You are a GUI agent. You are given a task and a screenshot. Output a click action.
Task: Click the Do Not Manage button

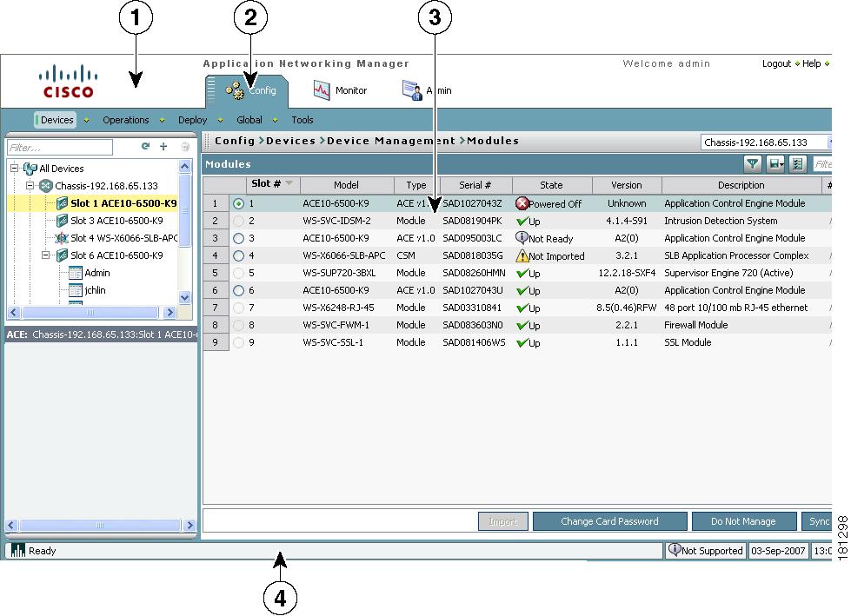pyautogui.click(x=743, y=521)
